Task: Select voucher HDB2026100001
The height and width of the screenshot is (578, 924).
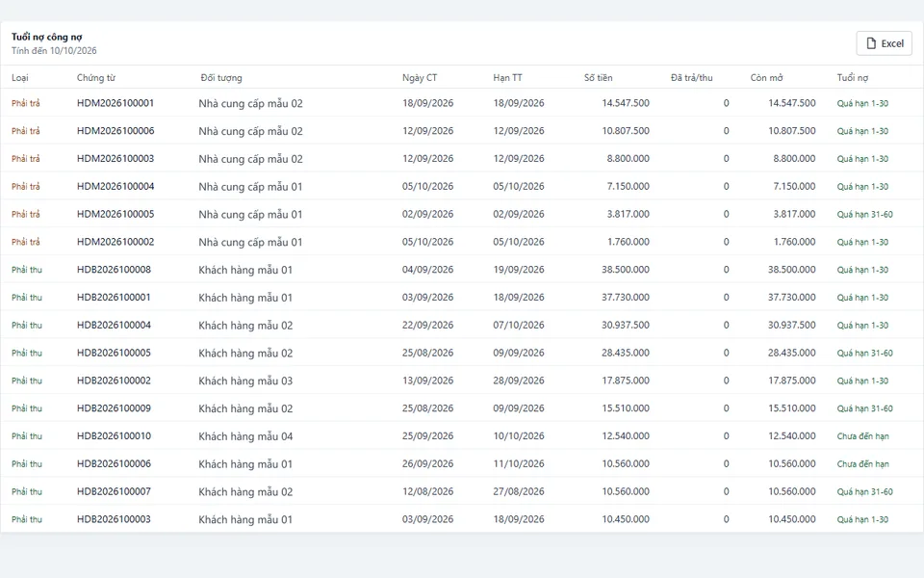Action: pyautogui.click(x=114, y=298)
